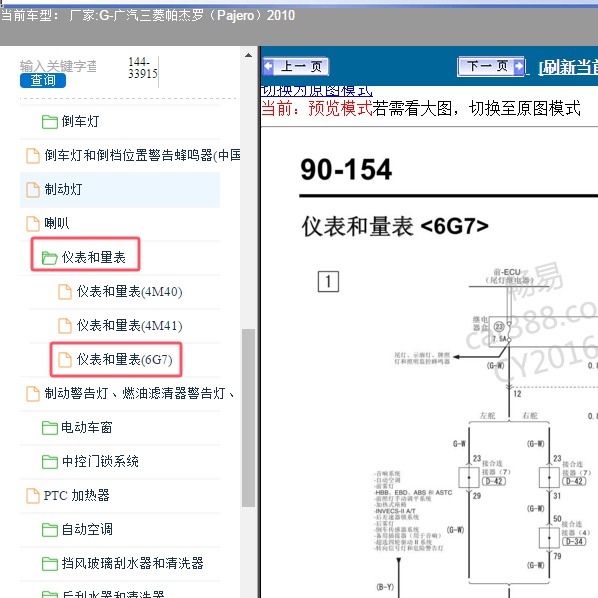This screenshot has height=598, width=598.
Task: Click the document icon beside PTC 加热器
Action: 33,496
